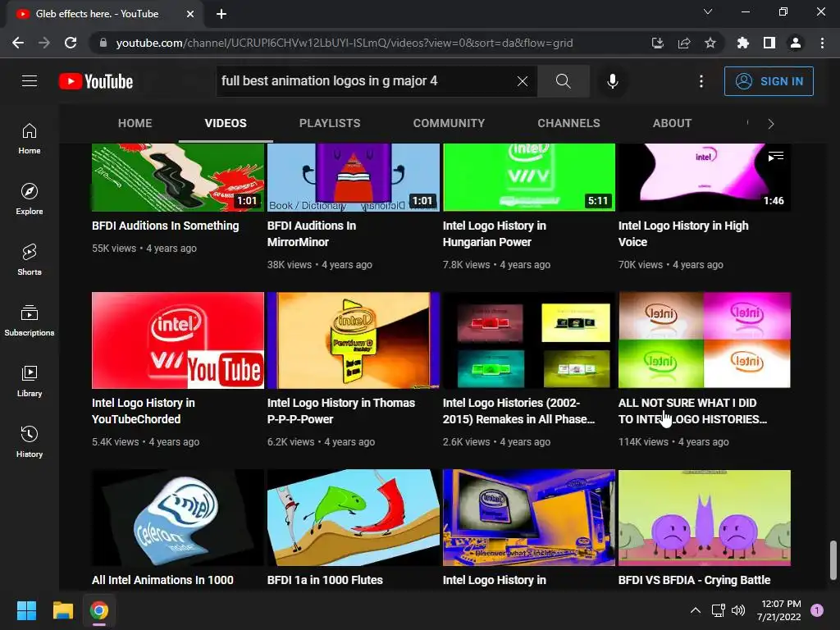Screen dimensions: 840x630
Task: Open Chrome profile icon
Action: 796,43
